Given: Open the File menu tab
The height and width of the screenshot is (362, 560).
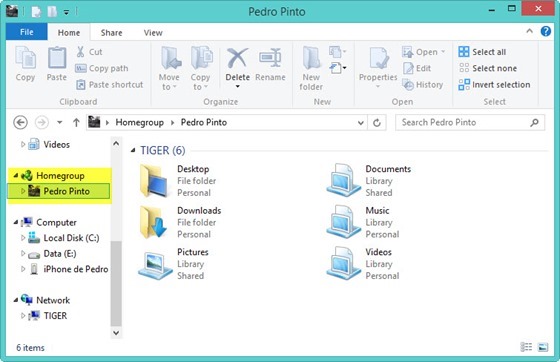Looking at the screenshot, I should coord(26,32).
